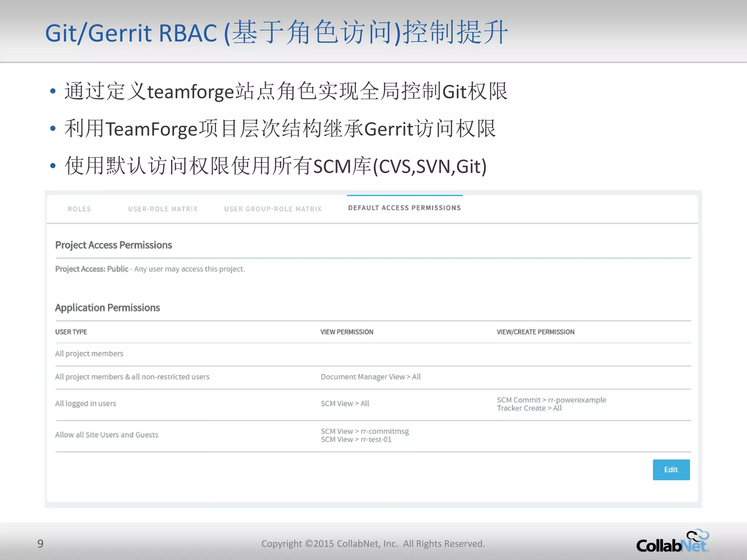Click the VIEW PERMISSION column header
This screenshot has width=747, height=560.
347,332
